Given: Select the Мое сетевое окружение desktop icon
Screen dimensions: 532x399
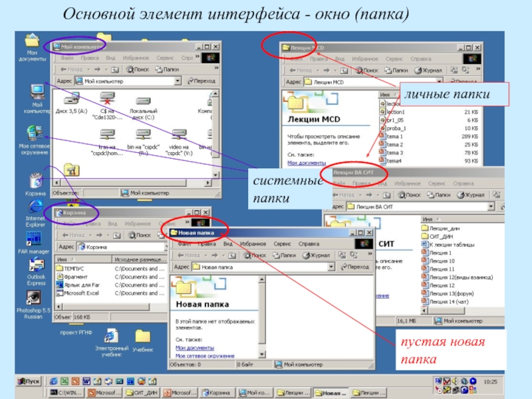Looking at the screenshot, I should click(x=35, y=140).
